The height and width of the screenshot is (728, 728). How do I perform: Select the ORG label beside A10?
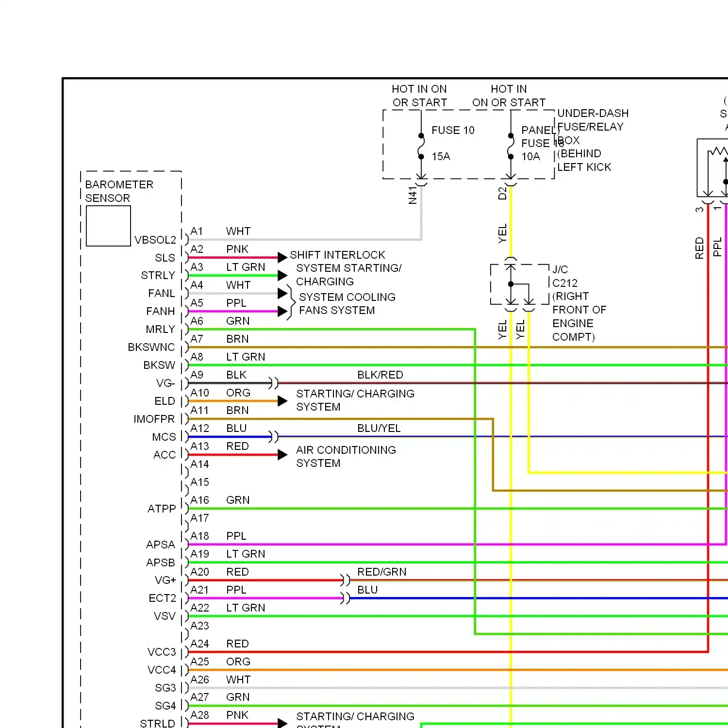pyautogui.click(x=238, y=393)
